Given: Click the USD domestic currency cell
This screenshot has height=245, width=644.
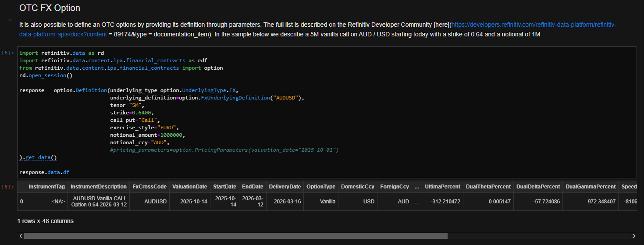Looking at the screenshot, I should point(358,202).
